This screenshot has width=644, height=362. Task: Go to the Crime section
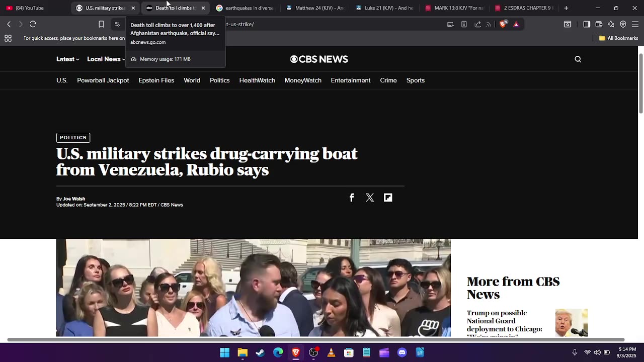click(x=388, y=80)
